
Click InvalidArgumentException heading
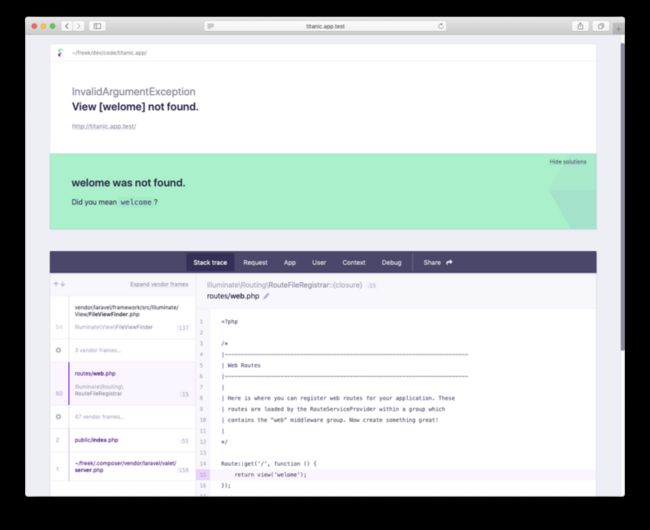point(133,92)
